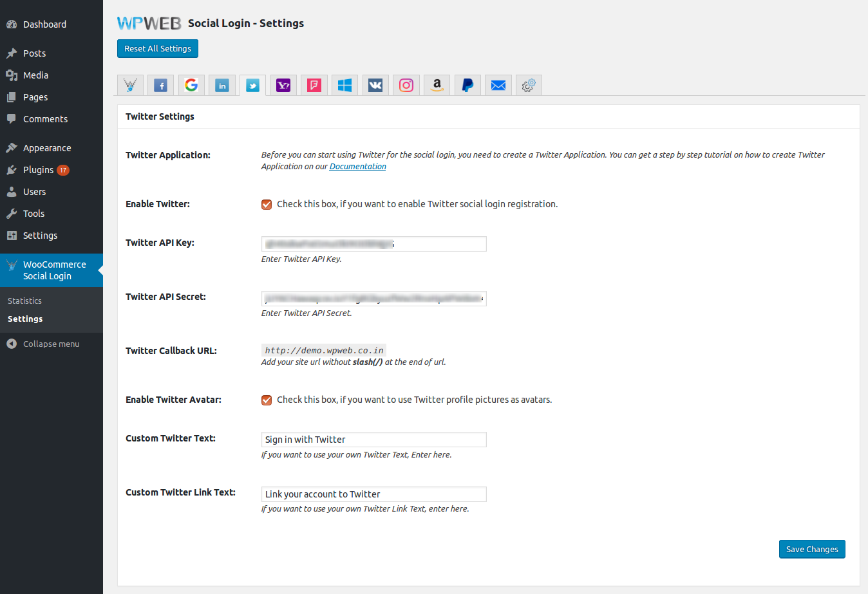Open the LinkedIn settings tab icon

coord(222,86)
